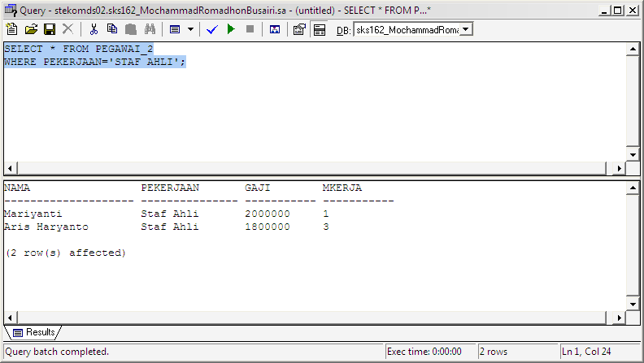Open the DB database combo box
Image resolution: width=644 pixels, height=363 pixels.
(x=413, y=29)
